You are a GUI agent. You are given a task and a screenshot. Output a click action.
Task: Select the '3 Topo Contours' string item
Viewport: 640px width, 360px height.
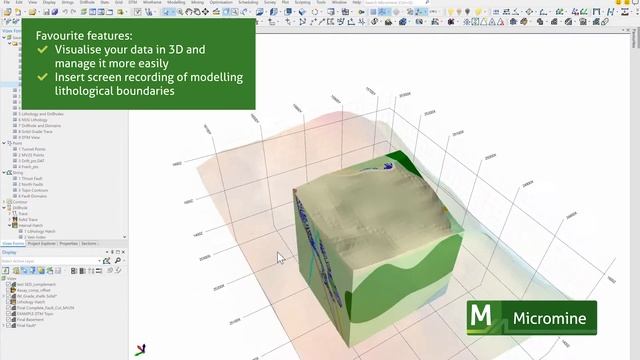click(33, 190)
